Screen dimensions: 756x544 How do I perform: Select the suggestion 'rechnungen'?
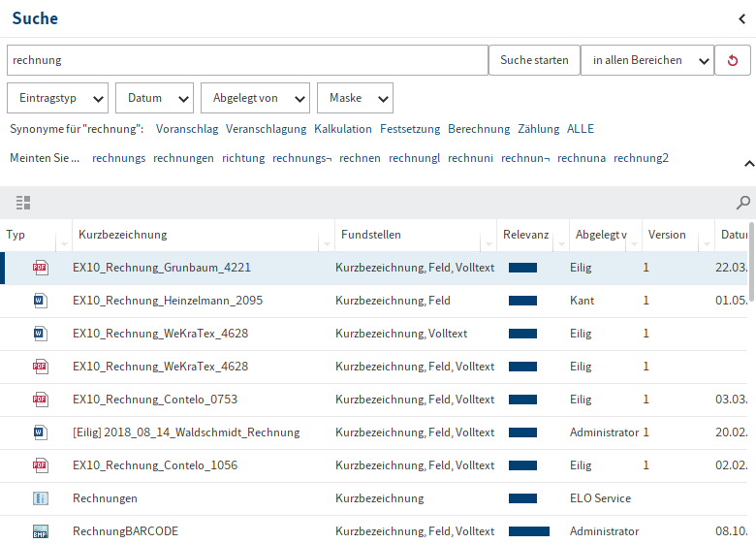click(x=183, y=158)
